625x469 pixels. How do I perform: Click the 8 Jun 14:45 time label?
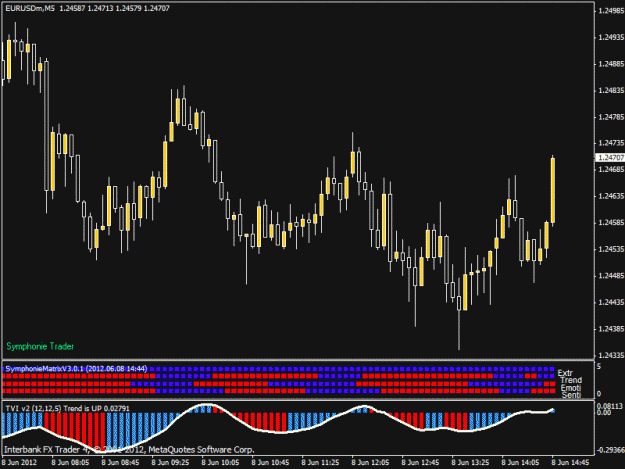tap(570, 463)
